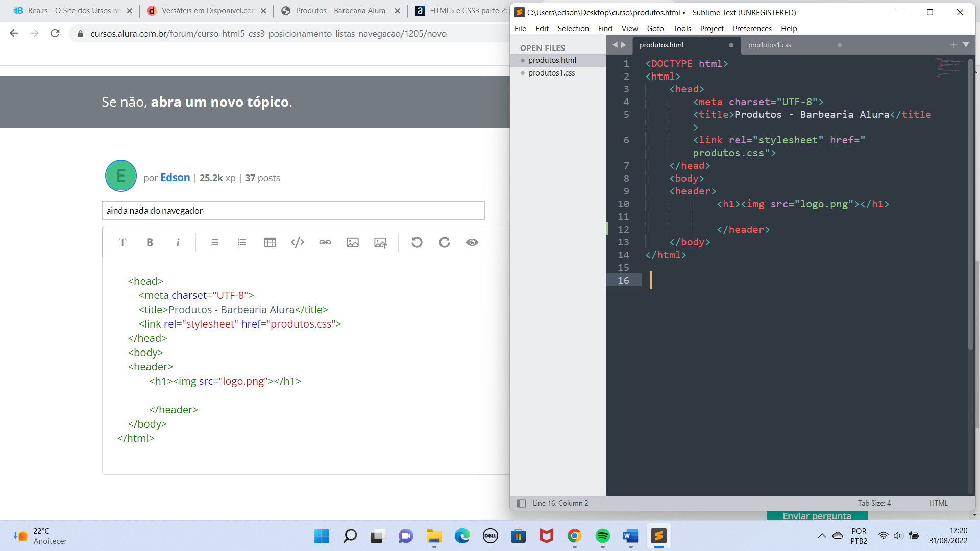Open Windows Start menu

pyautogui.click(x=322, y=536)
